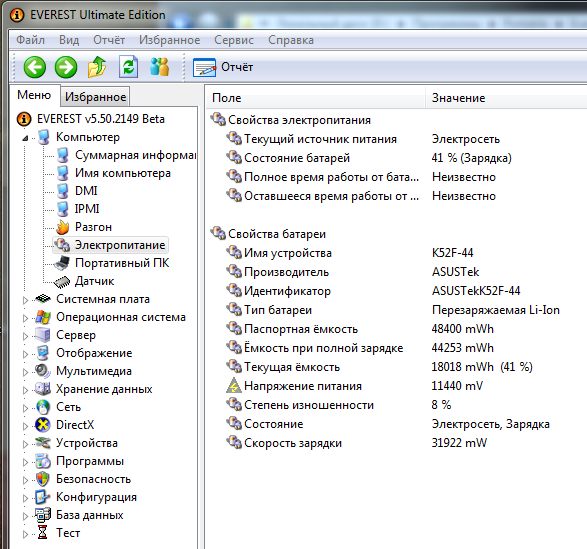
Task: Click the Отчёт report toolbar button
Action: 223,67
